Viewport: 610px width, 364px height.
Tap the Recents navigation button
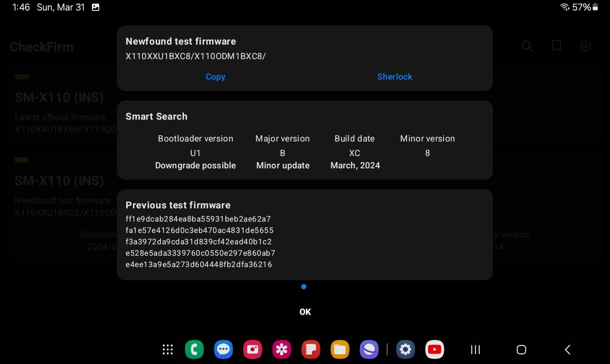tap(475, 349)
